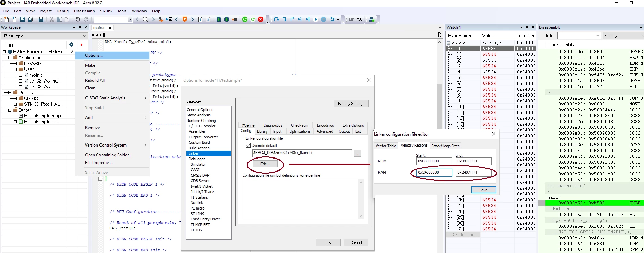Click the ETM trace toolbar icon
Image resolution: width=644 pixels, height=253 pixels.
pyautogui.click(x=352, y=20)
